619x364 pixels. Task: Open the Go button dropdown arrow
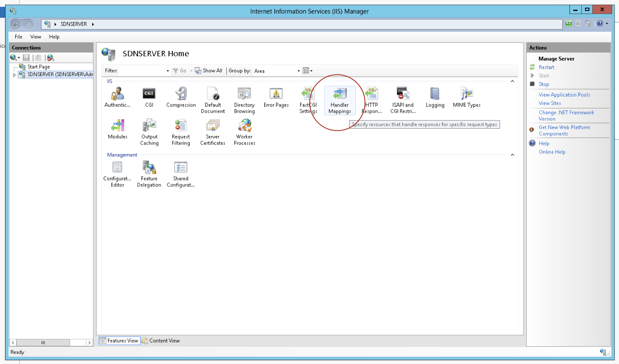191,71
